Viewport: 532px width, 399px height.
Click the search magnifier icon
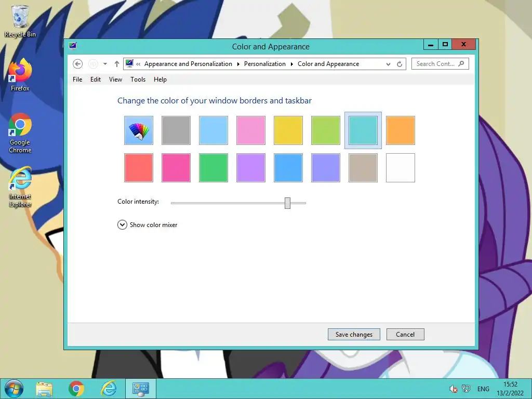[461, 63]
